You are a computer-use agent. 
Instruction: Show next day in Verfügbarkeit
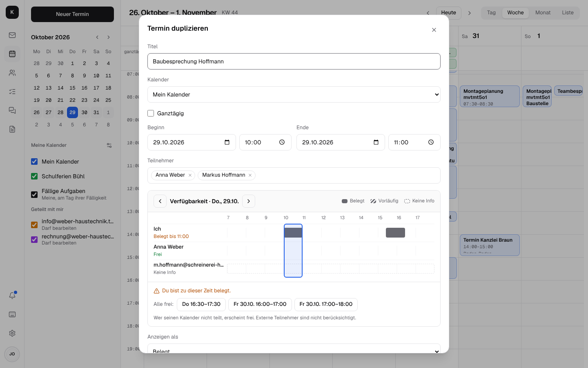pyautogui.click(x=249, y=201)
